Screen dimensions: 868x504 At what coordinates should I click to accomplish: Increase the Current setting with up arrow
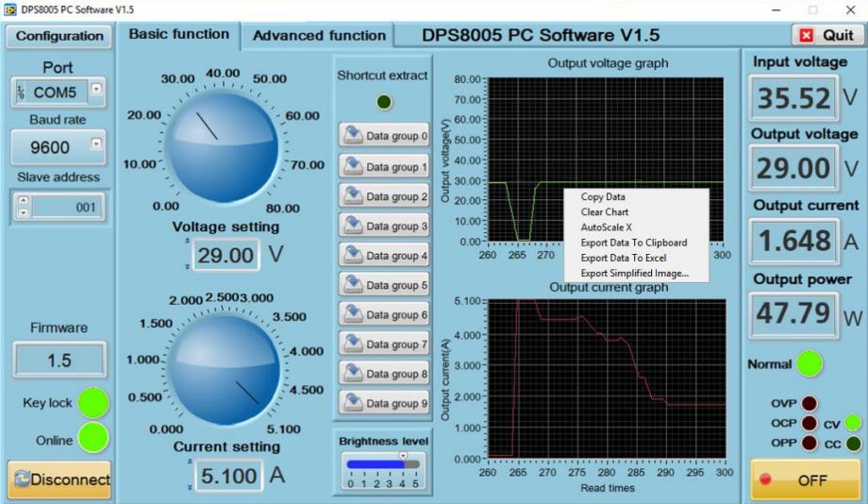(x=190, y=462)
